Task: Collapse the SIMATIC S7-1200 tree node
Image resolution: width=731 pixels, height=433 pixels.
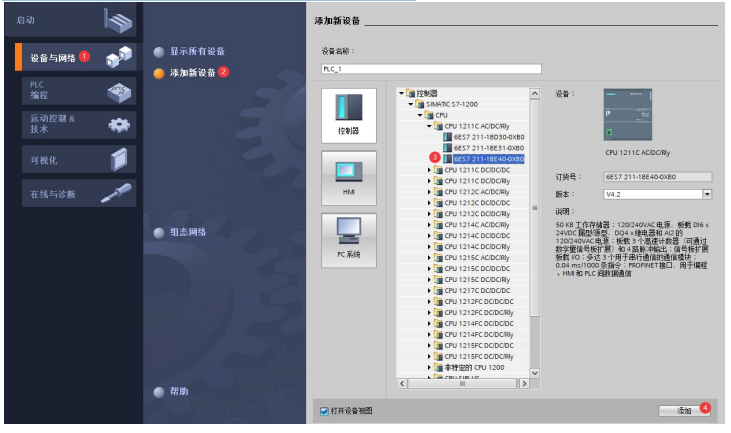Action: [x=411, y=104]
